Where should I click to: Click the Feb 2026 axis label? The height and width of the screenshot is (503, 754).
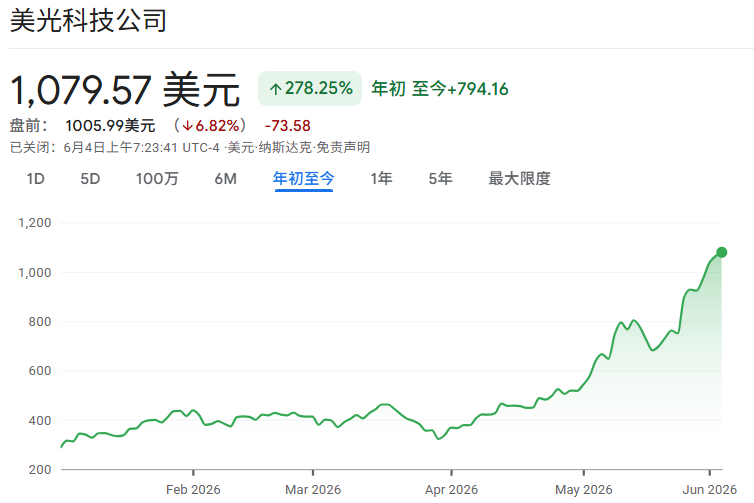(x=193, y=490)
